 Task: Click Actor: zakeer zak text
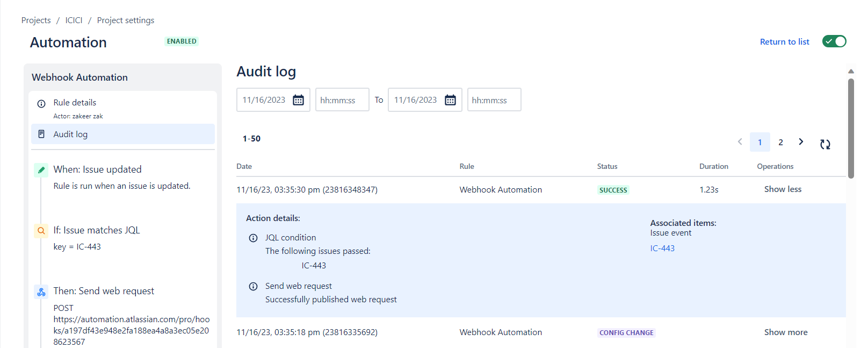tap(78, 116)
